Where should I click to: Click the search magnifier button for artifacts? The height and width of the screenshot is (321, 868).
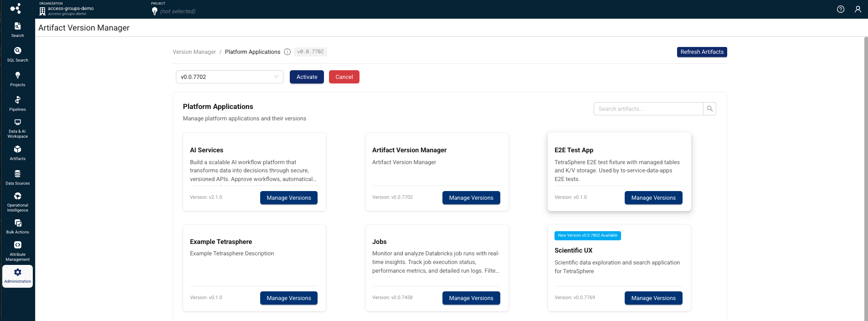click(x=709, y=109)
